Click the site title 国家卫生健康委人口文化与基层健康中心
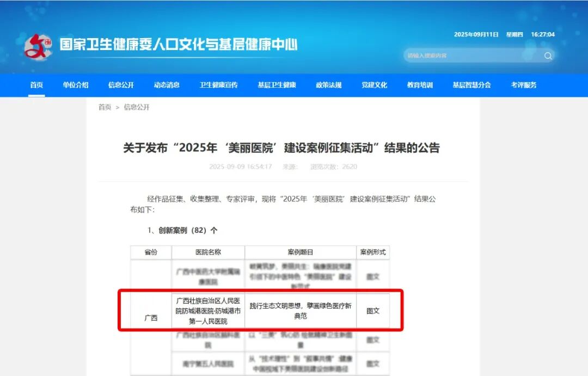The height and width of the screenshot is (376, 588). (x=178, y=45)
